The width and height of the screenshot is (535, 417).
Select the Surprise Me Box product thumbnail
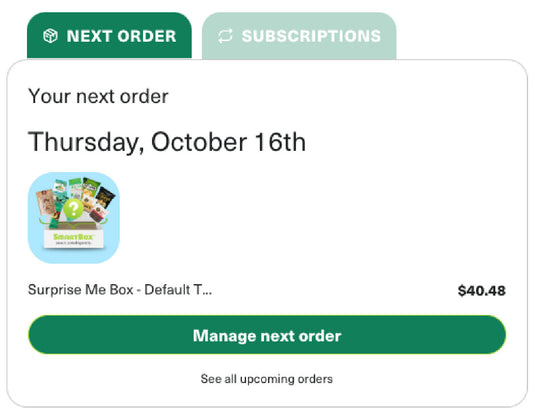coord(74,218)
